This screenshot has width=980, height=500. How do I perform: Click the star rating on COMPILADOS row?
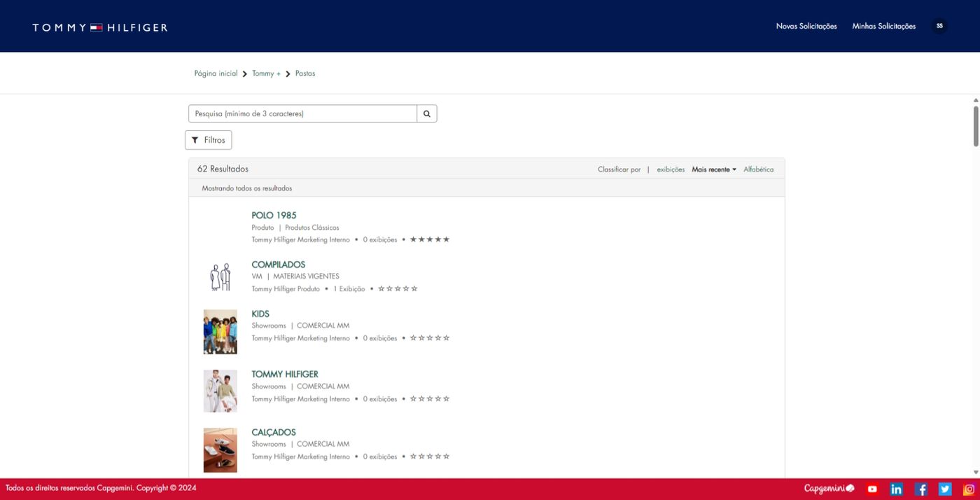(x=398, y=289)
